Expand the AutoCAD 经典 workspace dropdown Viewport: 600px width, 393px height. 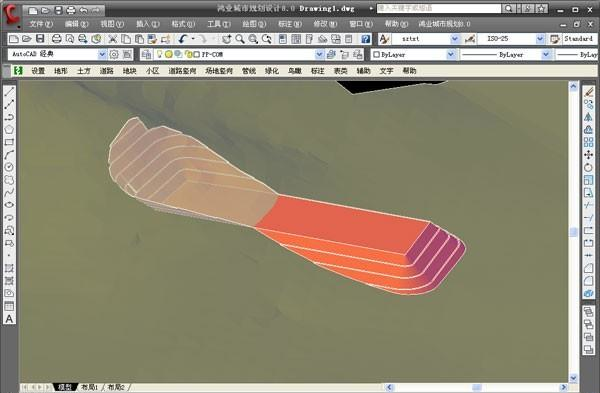[102, 54]
